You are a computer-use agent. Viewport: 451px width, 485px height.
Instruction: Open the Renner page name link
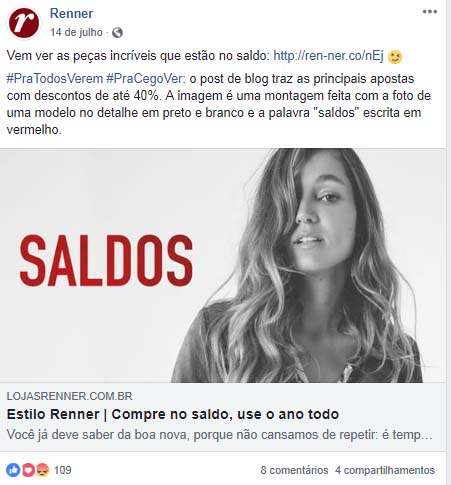point(71,14)
